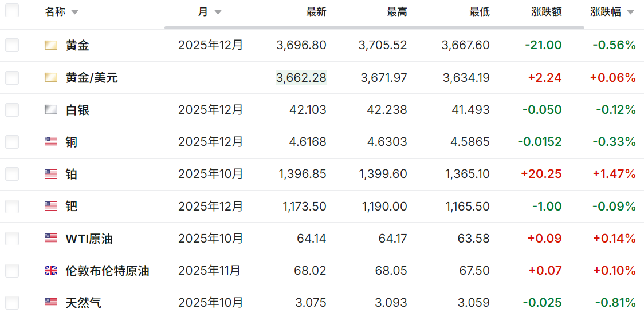Viewport: 644px width, 313px height.
Task: Check the box for the 伦敦布伦特原油 row
Action: pyautogui.click(x=12, y=270)
